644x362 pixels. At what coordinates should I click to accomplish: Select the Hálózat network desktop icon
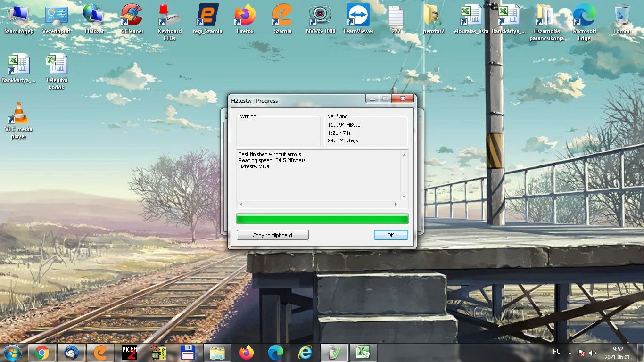point(94,19)
